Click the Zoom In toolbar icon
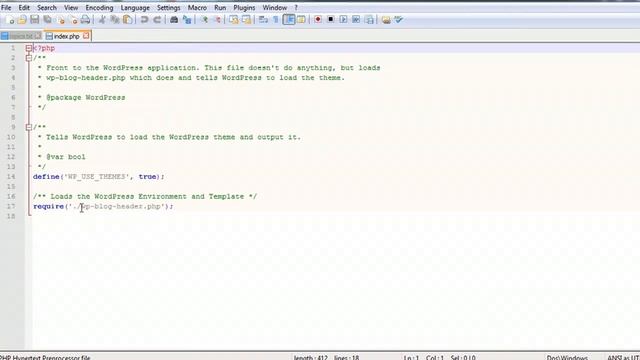The width and height of the screenshot is (640, 360). point(204,20)
